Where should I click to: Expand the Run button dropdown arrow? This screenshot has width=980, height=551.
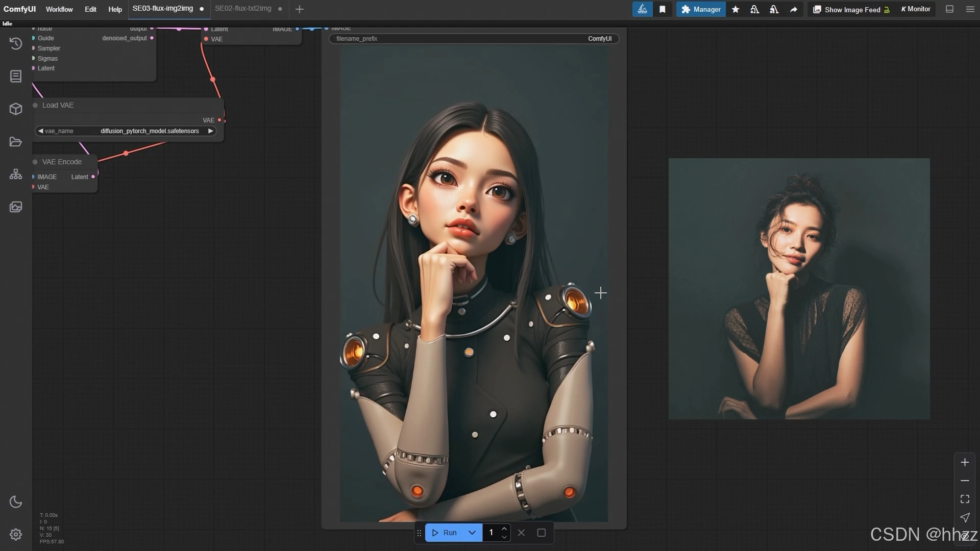pos(472,533)
